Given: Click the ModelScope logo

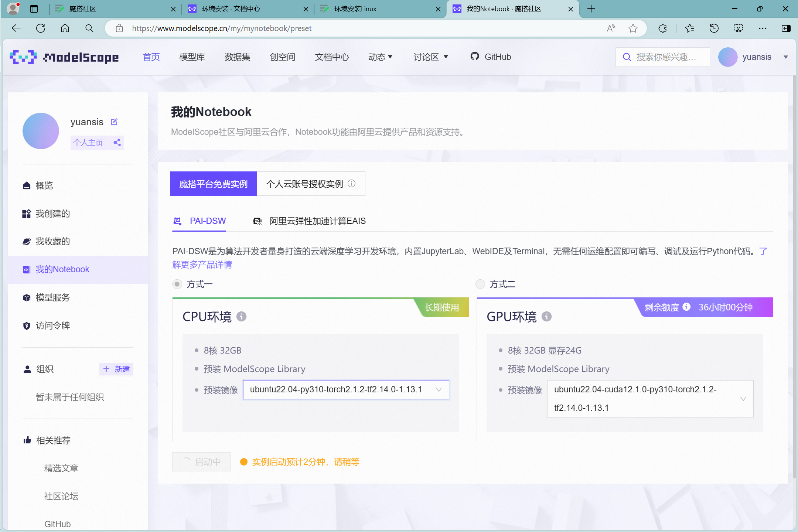Looking at the screenshot, I should click(64, 57).
